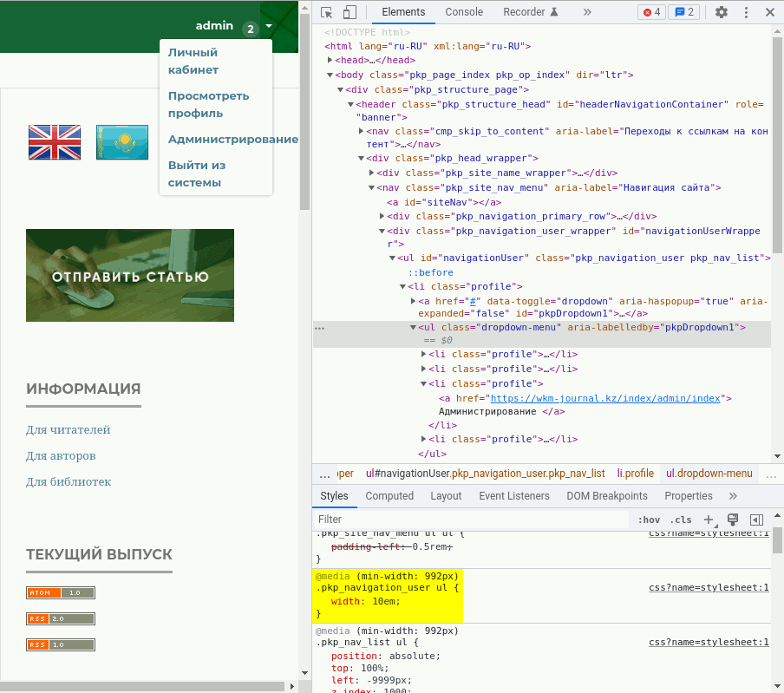Expand the head element node
Screen dimensions: 784x693
point(330,61)
